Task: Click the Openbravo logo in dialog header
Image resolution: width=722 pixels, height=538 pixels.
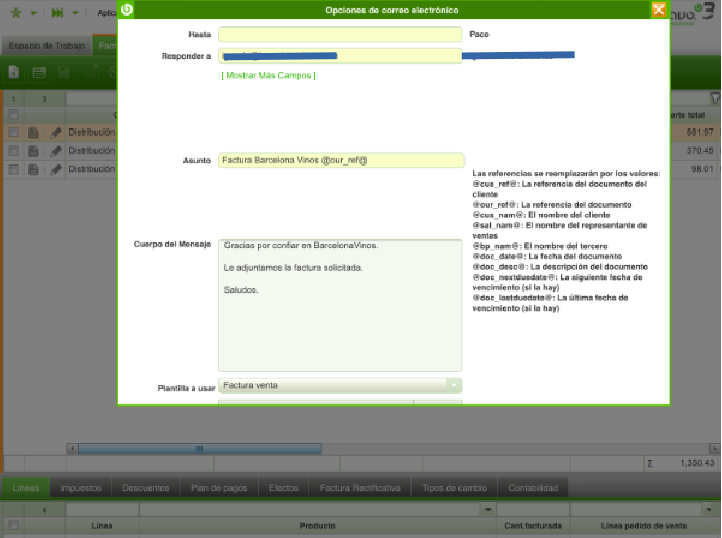Action: pyautogui.click(x=127, y=10)
